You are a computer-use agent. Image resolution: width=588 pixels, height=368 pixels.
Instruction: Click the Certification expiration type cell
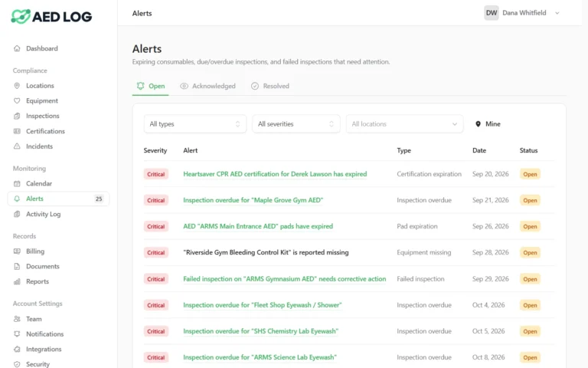coord(430,174)
